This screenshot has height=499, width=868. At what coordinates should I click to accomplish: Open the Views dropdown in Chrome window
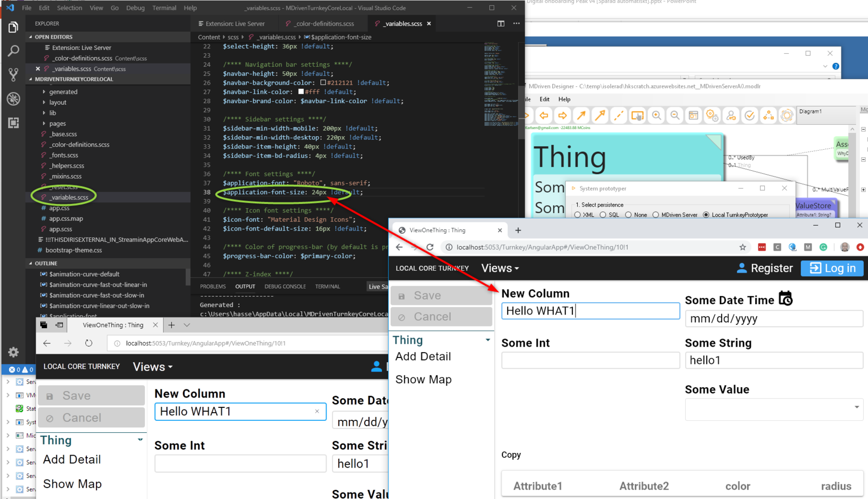tap(500, 268)
